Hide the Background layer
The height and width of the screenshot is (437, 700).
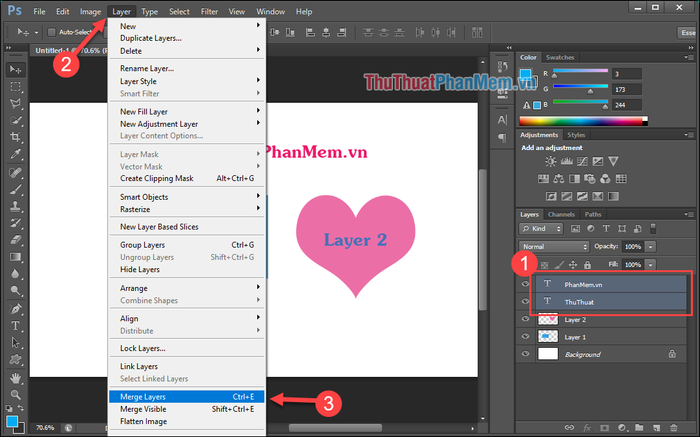(525, 354)
